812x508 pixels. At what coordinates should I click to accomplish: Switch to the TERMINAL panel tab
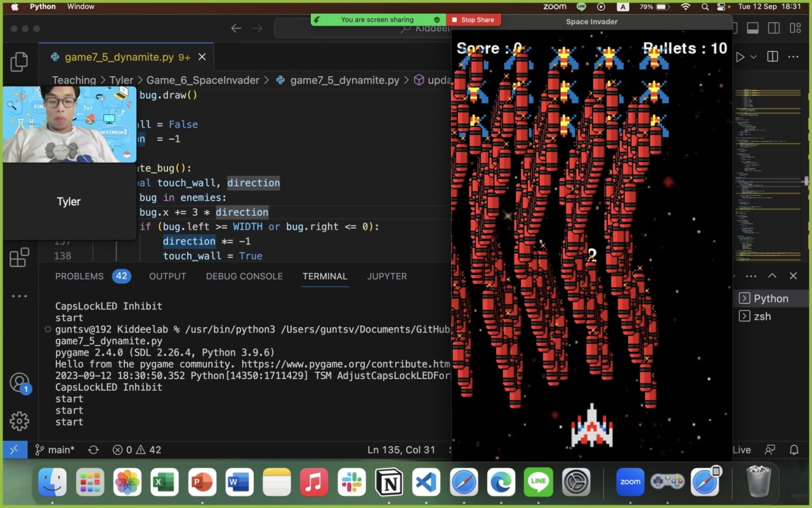point(325,276)
